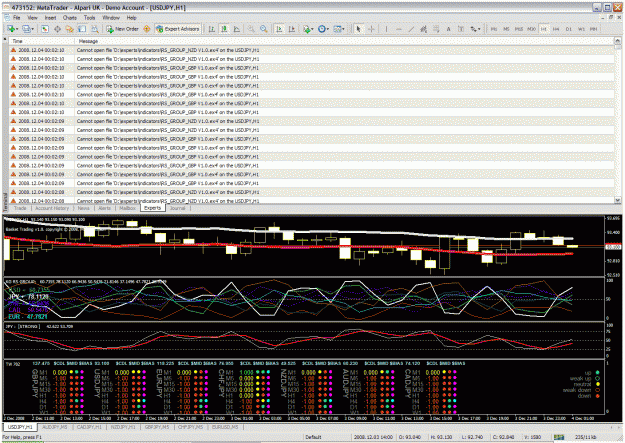Switch to the Account History tab

pyautogui.click(x=52, y=208)
